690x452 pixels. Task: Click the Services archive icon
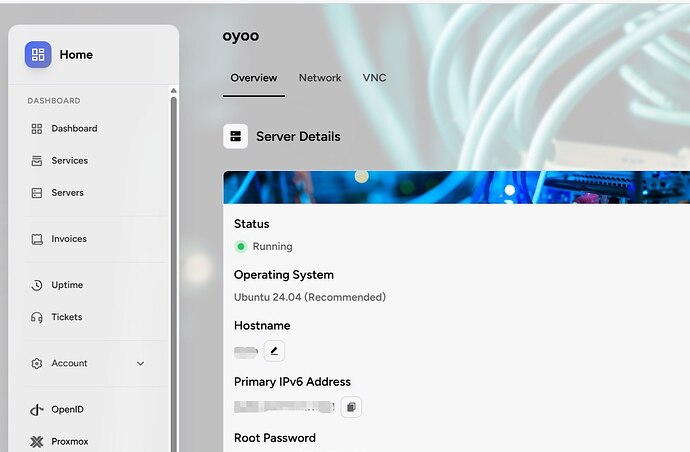coord(37,161)
